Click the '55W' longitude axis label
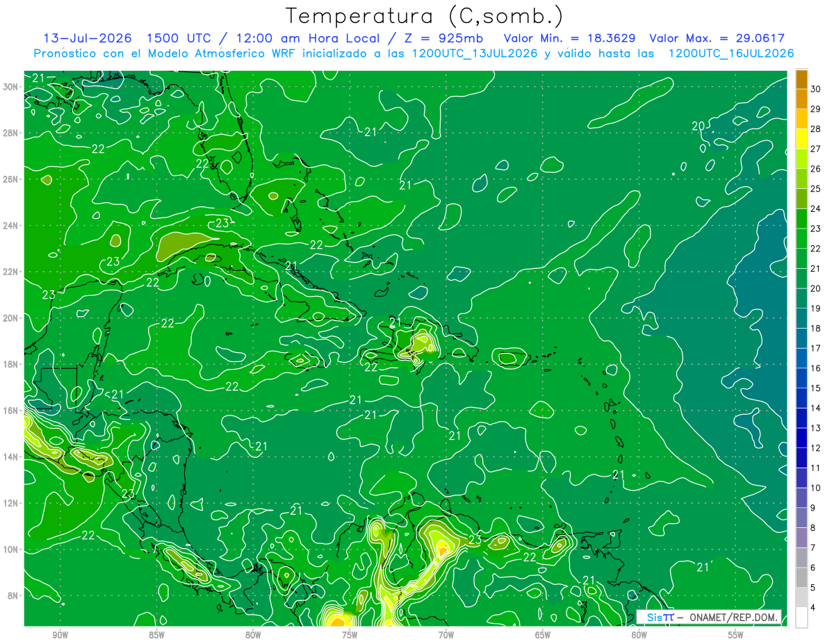 click(736, 635)
